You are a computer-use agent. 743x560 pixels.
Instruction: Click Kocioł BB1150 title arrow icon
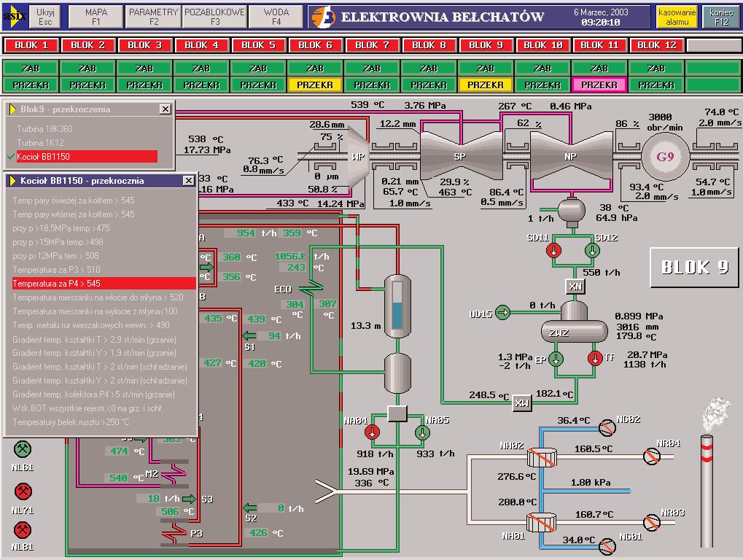[13, 181]
